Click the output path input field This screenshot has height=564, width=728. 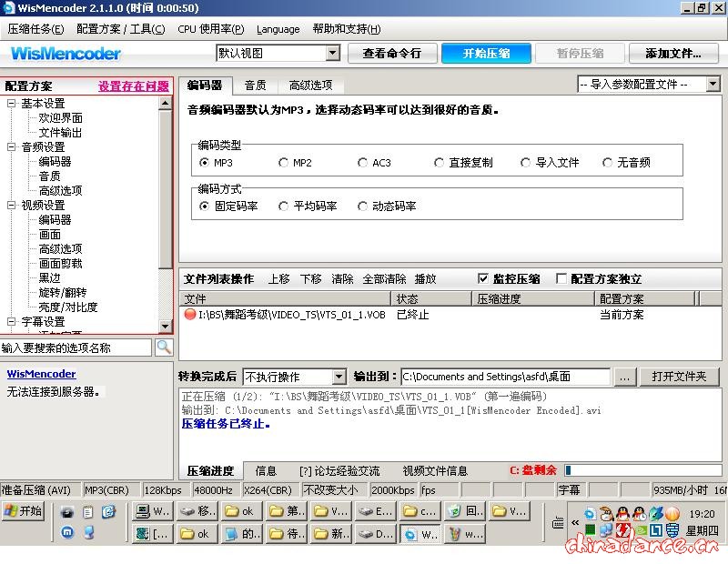[x=505, y=377]
